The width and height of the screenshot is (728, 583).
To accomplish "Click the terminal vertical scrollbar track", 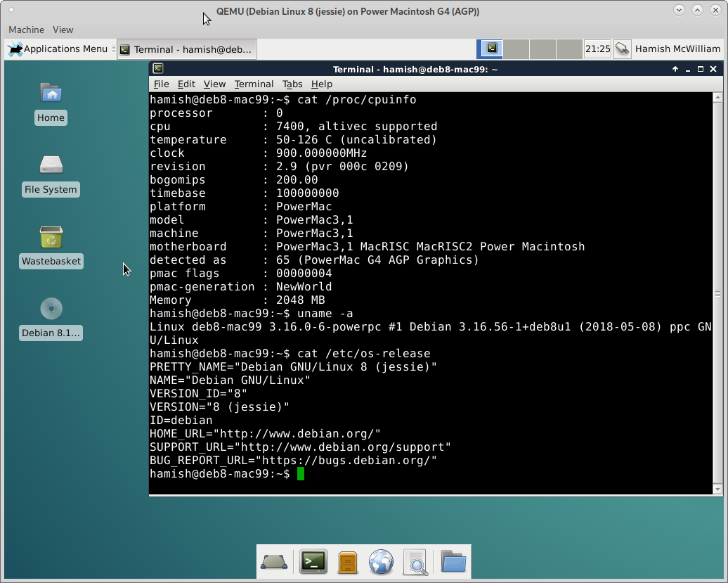I will (717, 293).
